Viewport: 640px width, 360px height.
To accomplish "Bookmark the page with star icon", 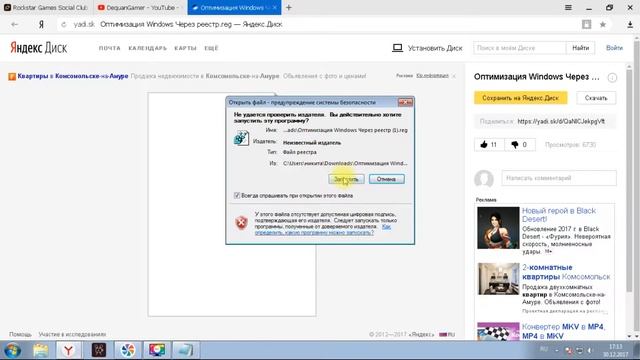I will 602,24.
